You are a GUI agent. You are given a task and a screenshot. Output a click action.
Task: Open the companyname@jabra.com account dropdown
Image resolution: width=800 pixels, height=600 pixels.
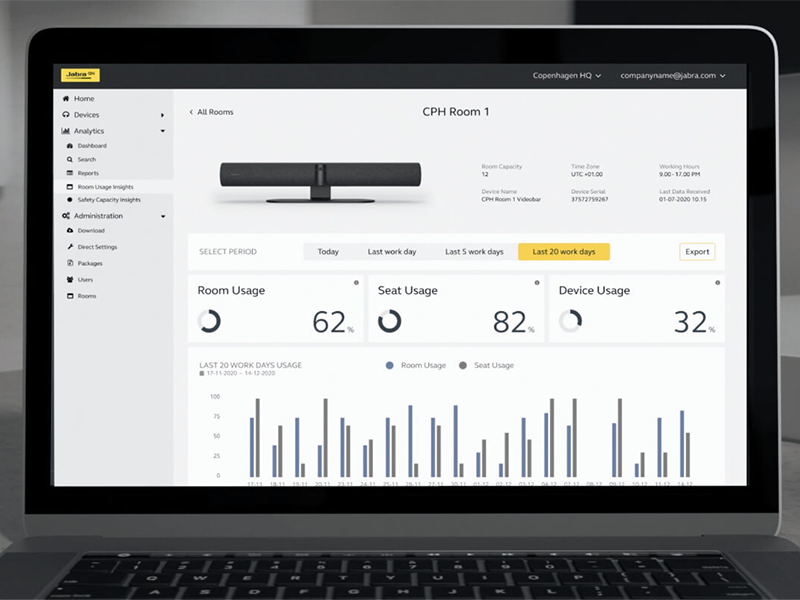click(672, 76)
